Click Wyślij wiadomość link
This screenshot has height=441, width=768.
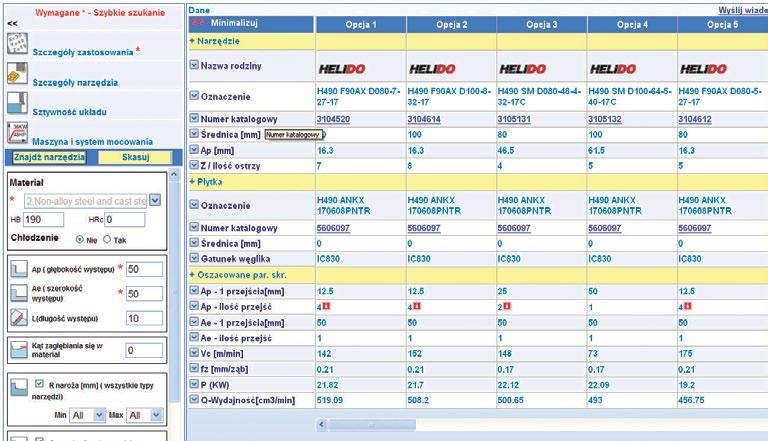(743, 10)
